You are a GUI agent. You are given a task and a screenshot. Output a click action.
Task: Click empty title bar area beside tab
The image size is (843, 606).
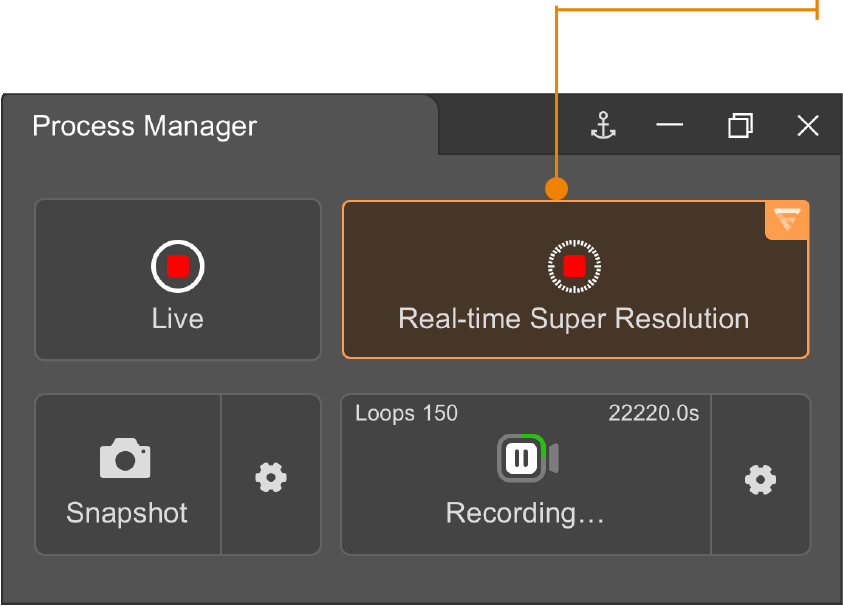pos(511,125)
